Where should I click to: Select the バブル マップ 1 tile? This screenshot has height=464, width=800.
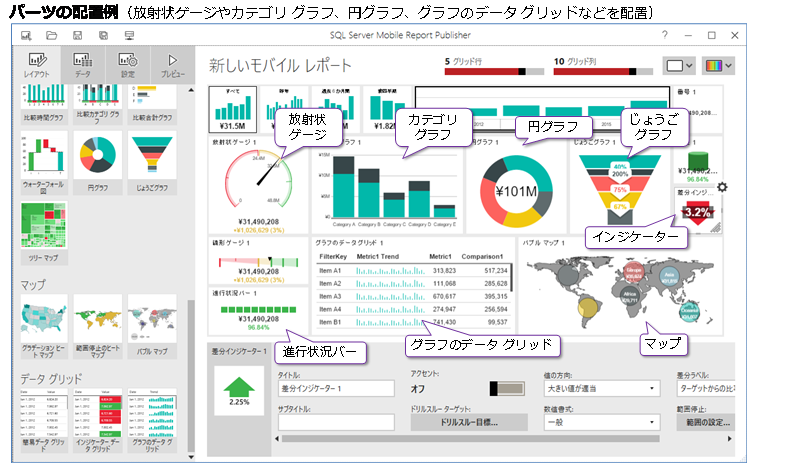click(x=620, y=286)
